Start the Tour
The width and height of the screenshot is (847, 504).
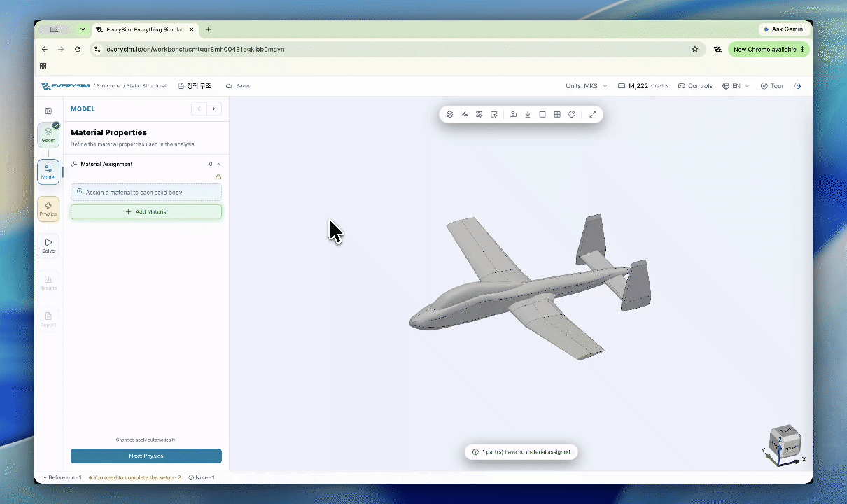772,86
